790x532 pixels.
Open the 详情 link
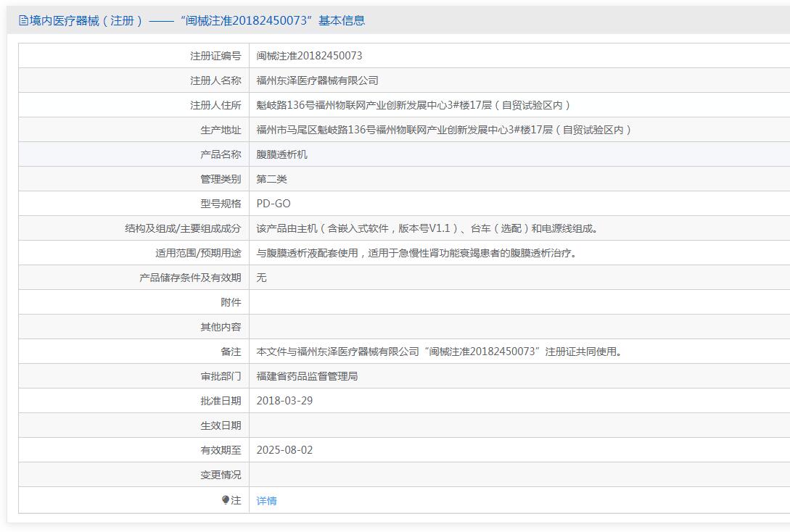[266, 501]
